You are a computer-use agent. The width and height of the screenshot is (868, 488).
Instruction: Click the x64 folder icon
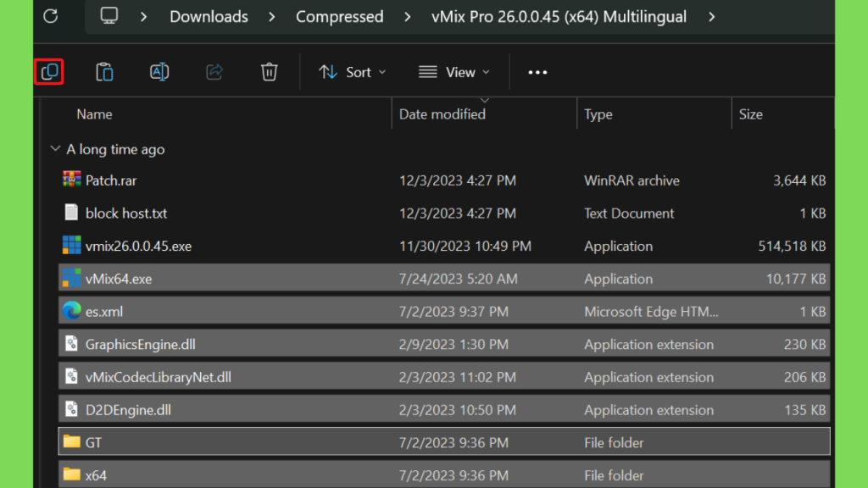pos(71,474)
